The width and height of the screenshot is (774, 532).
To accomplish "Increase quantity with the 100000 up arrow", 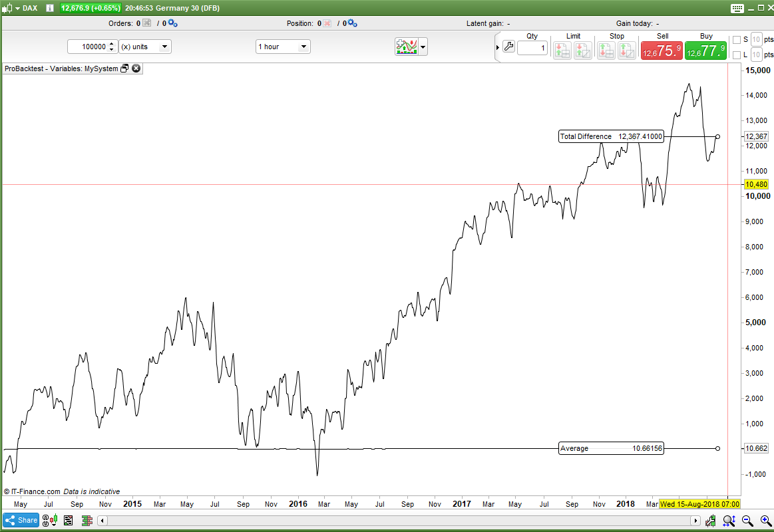I will pos(112,43).
